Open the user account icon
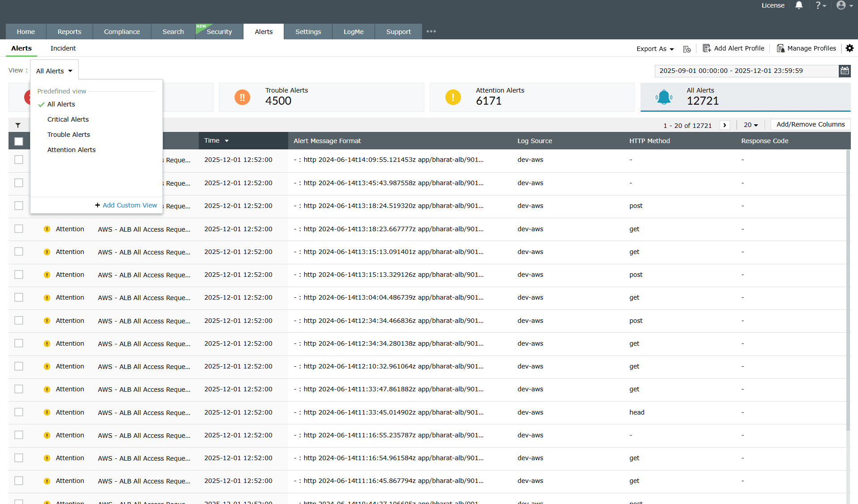The width and height of the screenshot is (858, 504). pos(841,5)
